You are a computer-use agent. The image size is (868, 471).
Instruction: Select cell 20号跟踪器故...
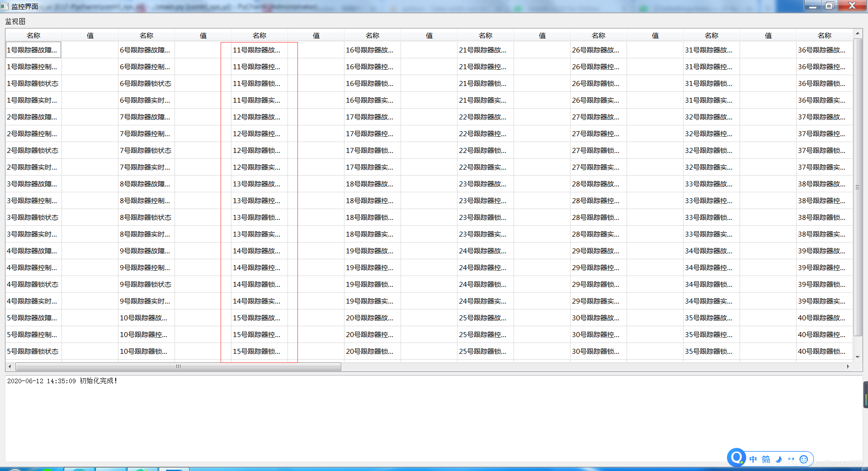point(373,318)
